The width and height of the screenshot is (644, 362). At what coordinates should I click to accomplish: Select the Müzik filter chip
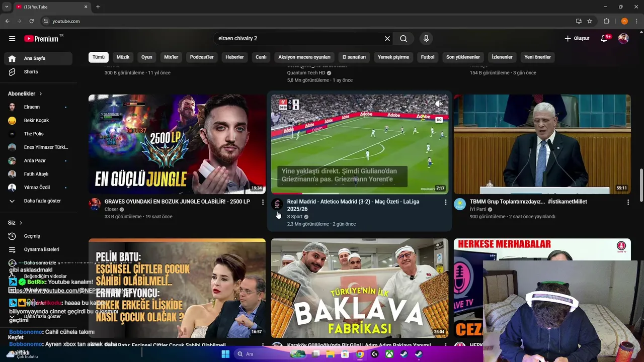click(x=123, y=57)
